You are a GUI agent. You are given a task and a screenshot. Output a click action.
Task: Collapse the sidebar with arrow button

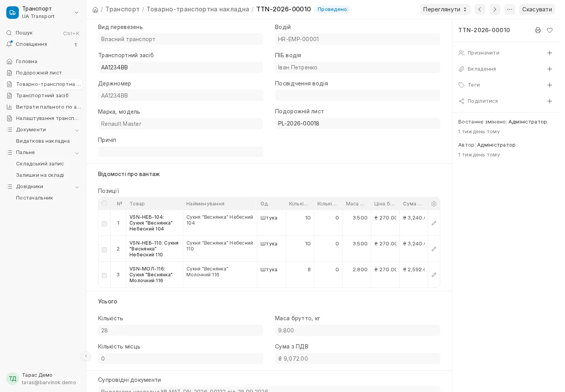86,356
